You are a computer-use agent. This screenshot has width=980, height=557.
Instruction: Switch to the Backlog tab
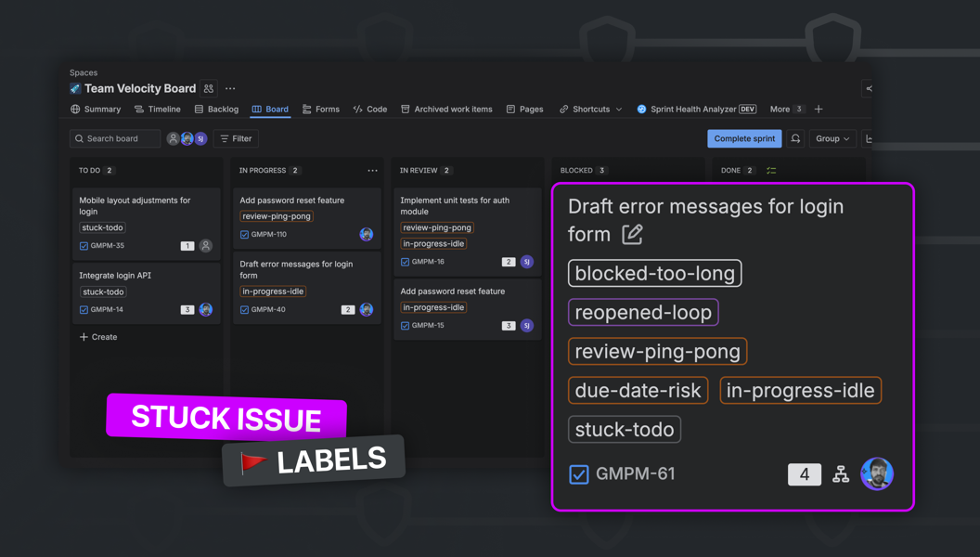pyautogui.click(x=216, y=110)
